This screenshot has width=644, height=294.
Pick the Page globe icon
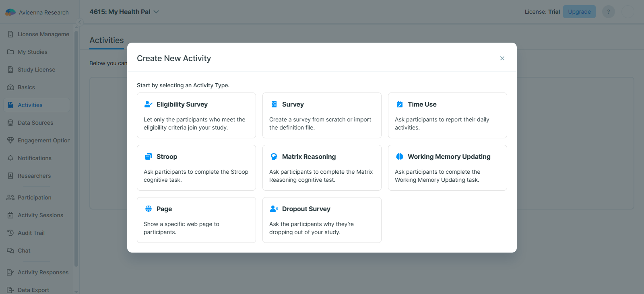point(149,209)
